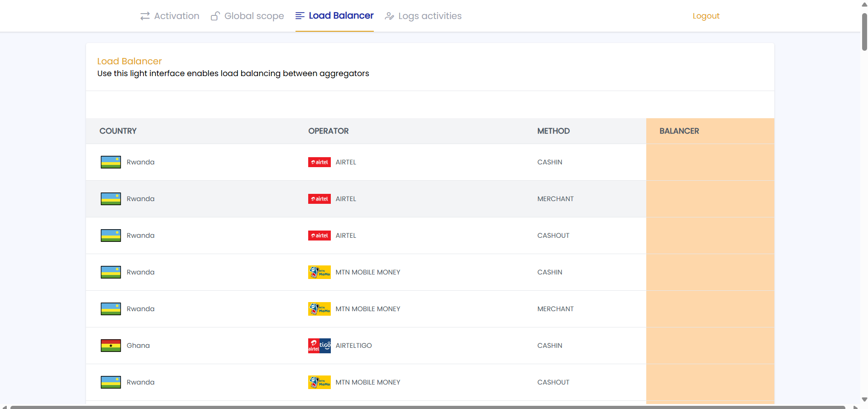The width and height of the screenshot is (868, 409).
Task: Click the Global scope padlock icon
Action: pos(215,16)
